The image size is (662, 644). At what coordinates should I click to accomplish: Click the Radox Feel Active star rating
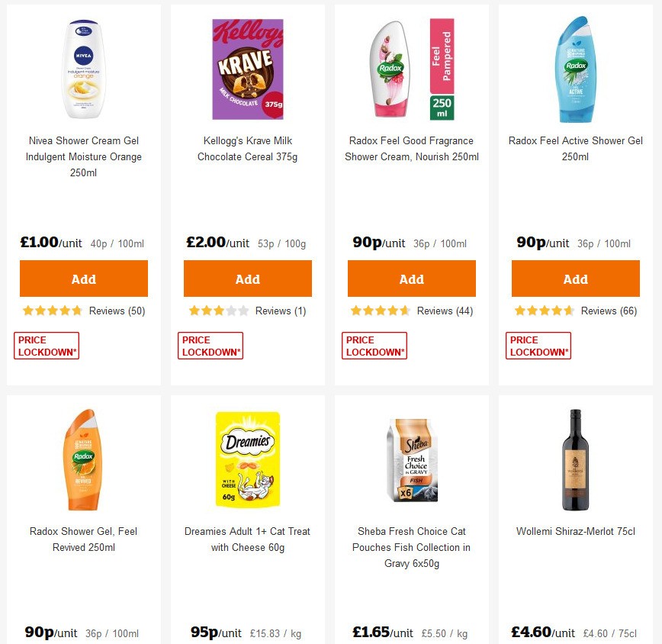coord(541,311)
